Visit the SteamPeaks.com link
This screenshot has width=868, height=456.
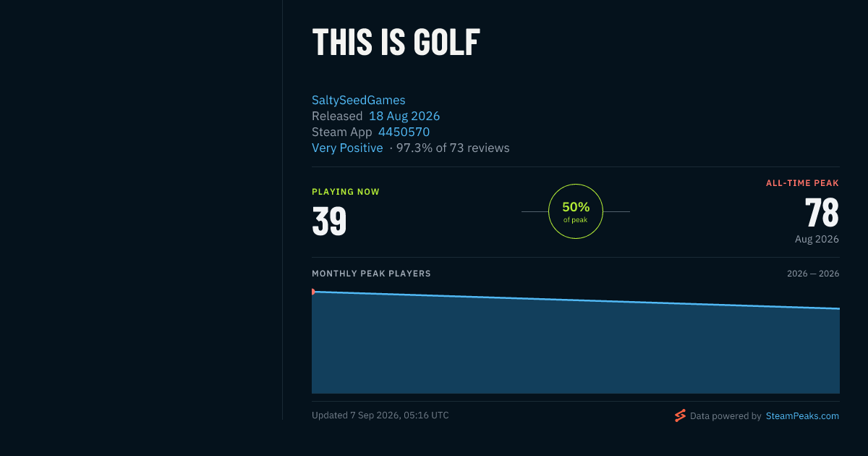pyautogui.click(x=802, y=416)
